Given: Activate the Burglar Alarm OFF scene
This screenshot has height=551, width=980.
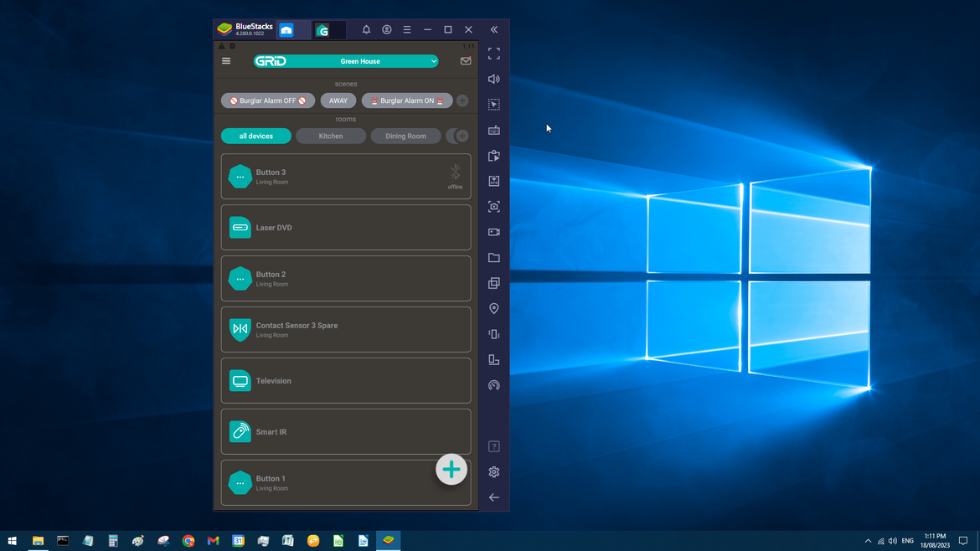Looking at the screenshot, I should coord(268,100).
